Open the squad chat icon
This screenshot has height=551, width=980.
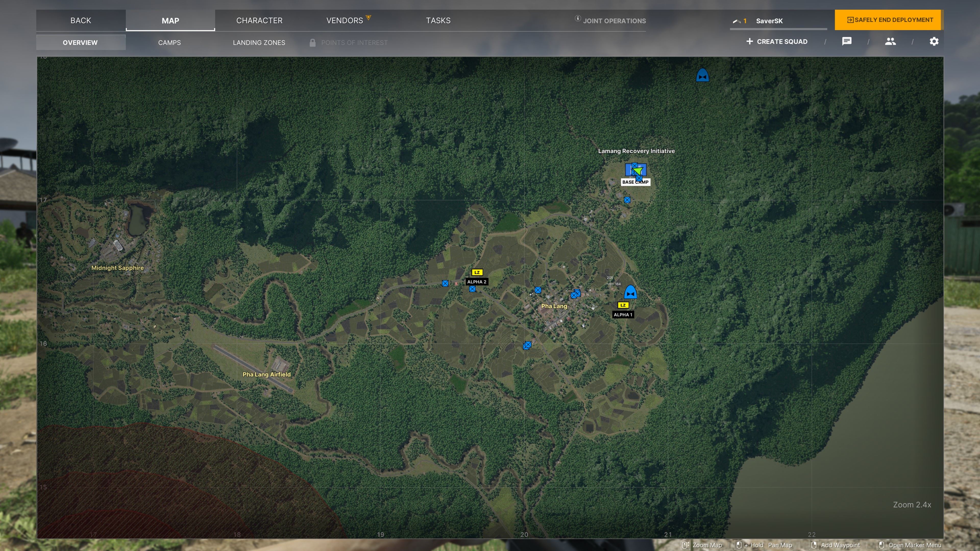(x=847, y=41)
